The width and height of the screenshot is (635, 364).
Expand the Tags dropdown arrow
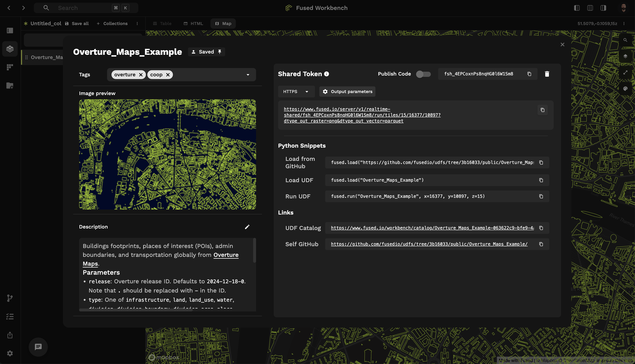(248, 75)
